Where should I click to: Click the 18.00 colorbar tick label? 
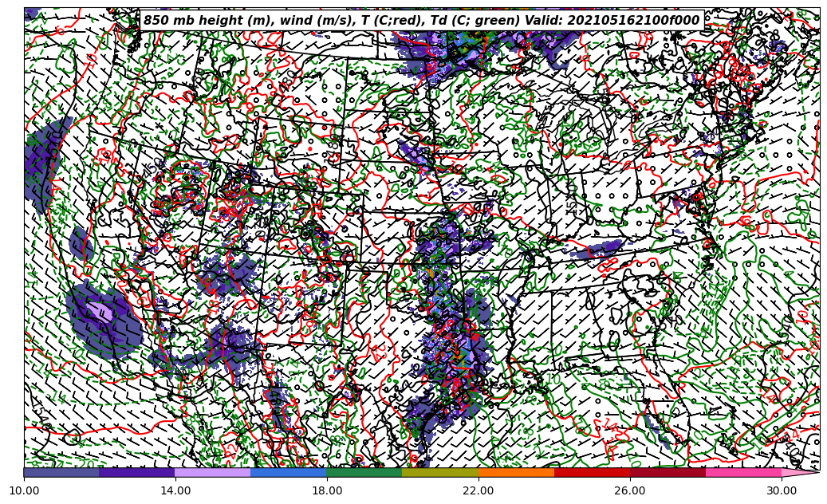327,491
